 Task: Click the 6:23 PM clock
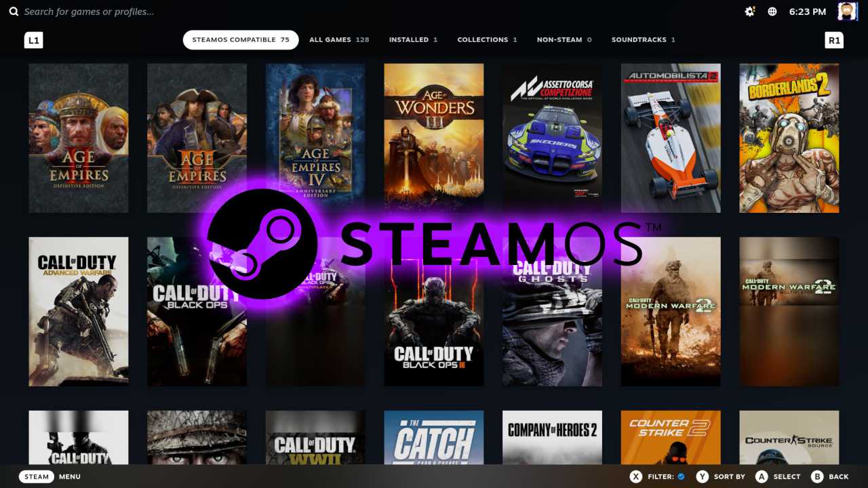(808, 12)
